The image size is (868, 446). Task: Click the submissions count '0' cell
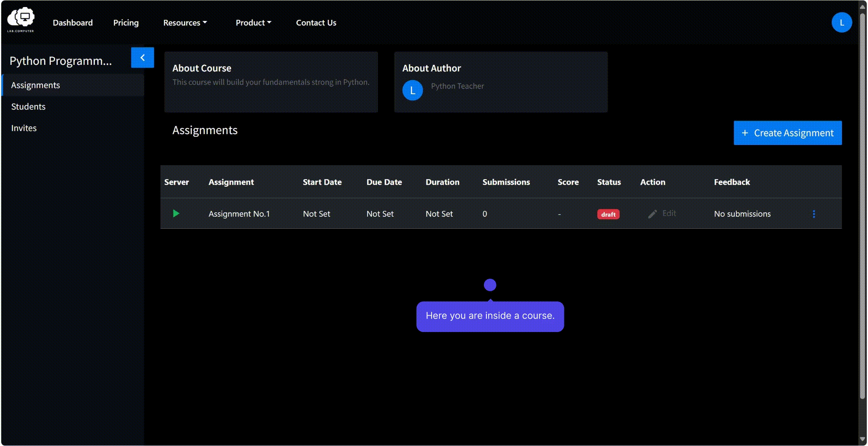pos(485,214)
